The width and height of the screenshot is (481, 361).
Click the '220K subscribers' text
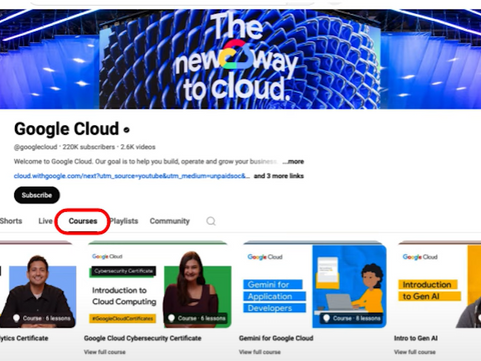pos(89,147)
